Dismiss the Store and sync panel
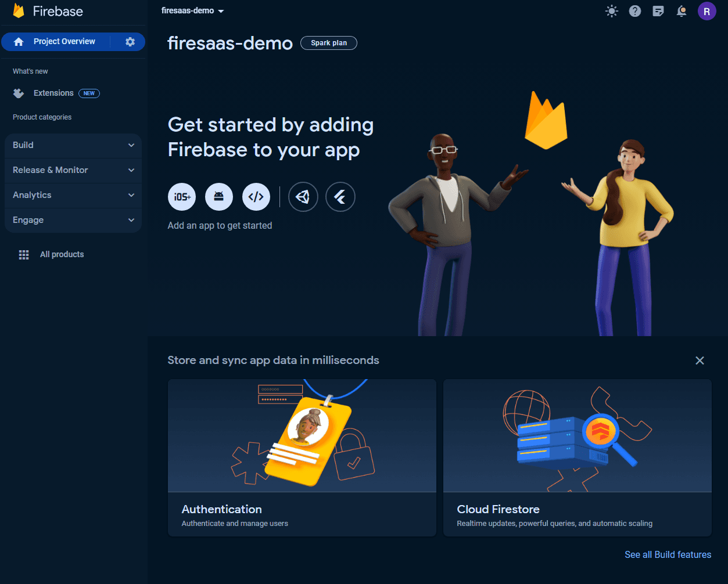728x584 pixels. (x=700, y=361)
